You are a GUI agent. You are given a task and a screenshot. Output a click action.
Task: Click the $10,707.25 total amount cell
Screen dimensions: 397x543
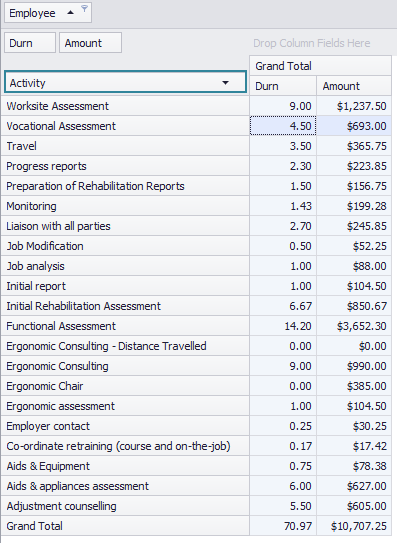coord(354,526)
